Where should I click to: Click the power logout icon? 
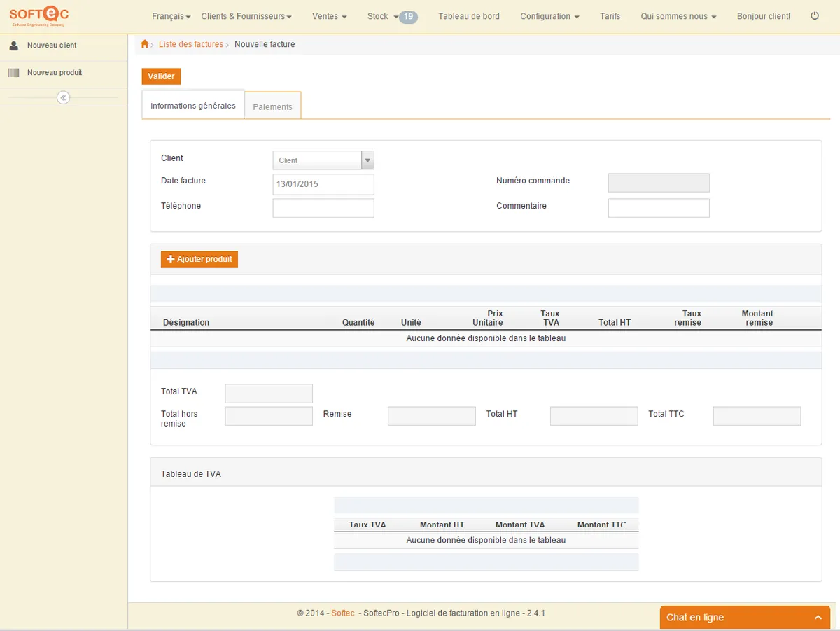coord(815,15)
